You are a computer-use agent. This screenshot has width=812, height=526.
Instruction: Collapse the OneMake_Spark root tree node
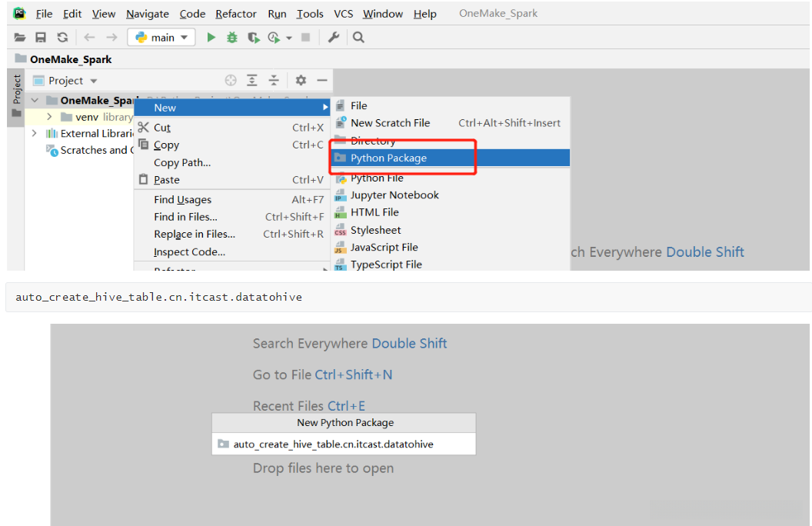click(x=35, y=100)
